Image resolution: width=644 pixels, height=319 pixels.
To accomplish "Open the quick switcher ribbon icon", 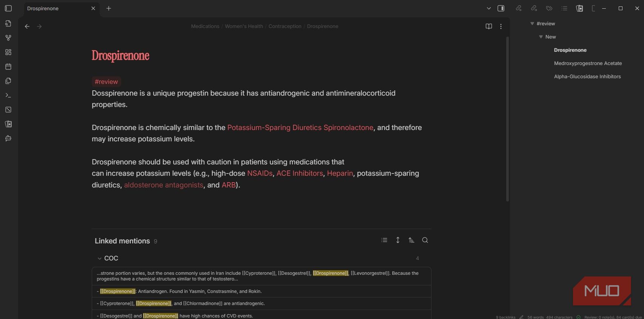I will click(x=8, y=23).
